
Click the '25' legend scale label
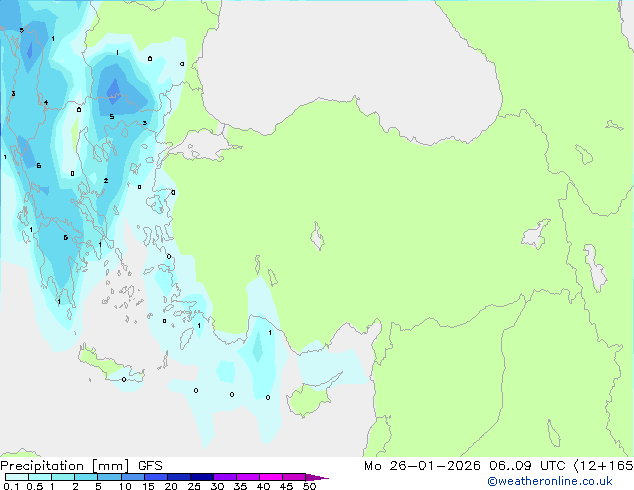pos(194,486)
